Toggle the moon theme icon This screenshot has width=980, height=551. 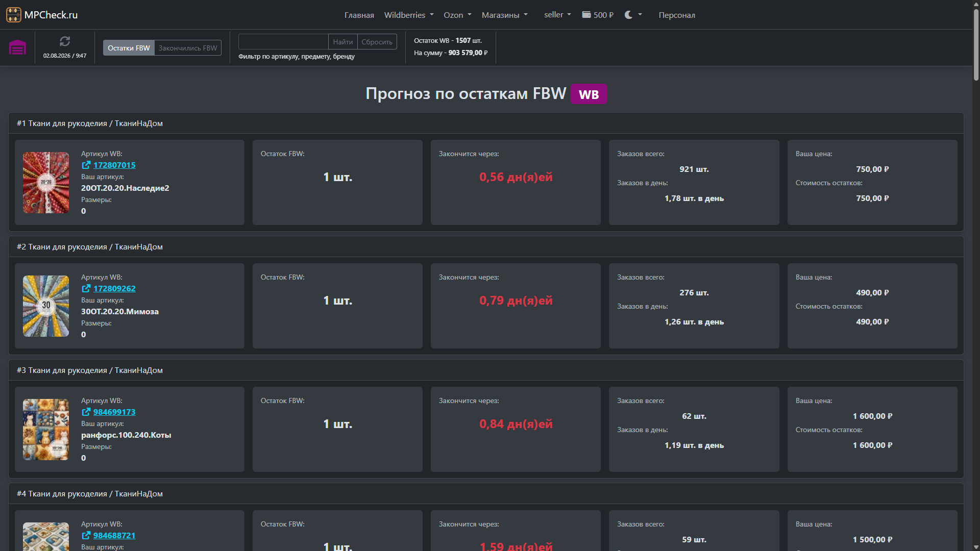coord(628,15)
